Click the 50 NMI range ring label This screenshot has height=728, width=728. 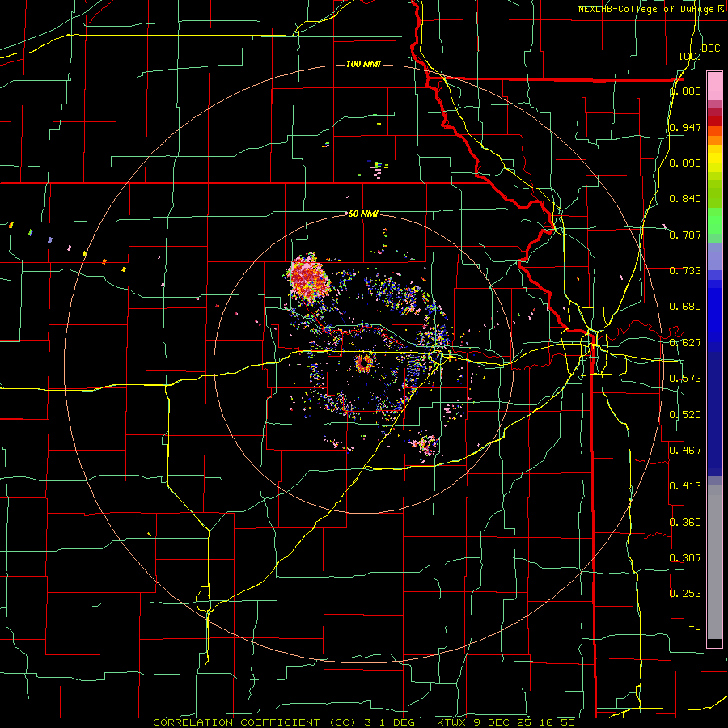pyautogui.click(x=363, y=214)
